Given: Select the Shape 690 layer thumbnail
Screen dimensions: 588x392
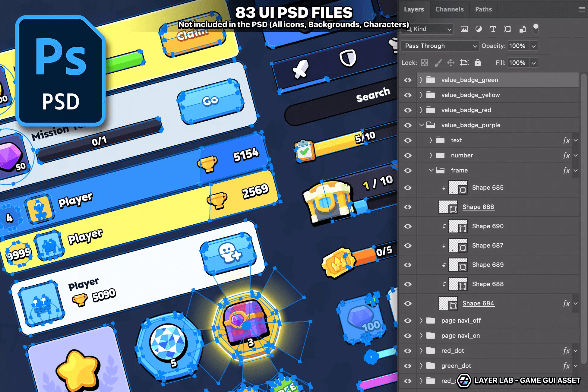Looking at the screenshot, I should (x=458, y=226).
